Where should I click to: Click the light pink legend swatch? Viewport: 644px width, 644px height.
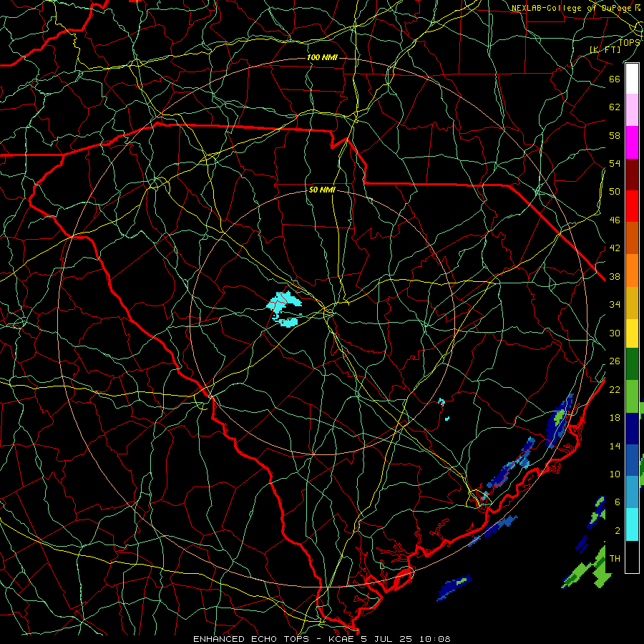(632, 109)
